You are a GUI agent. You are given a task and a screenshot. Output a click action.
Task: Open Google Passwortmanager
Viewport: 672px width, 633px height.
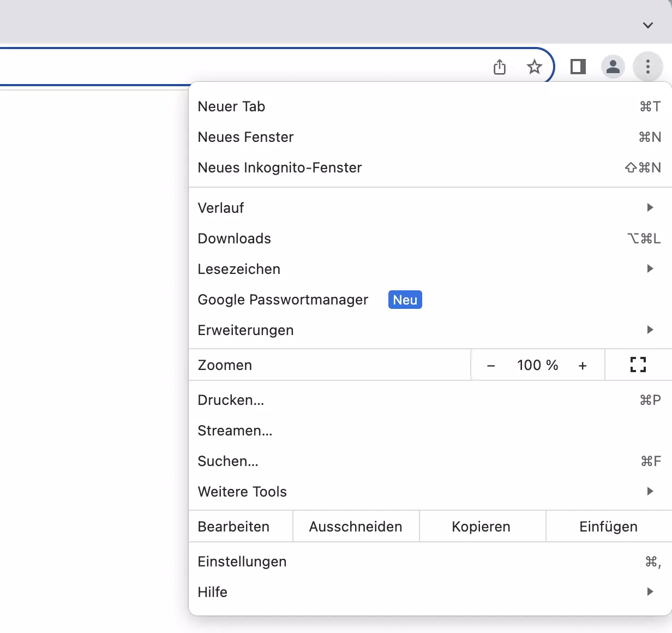click(283, 300)
